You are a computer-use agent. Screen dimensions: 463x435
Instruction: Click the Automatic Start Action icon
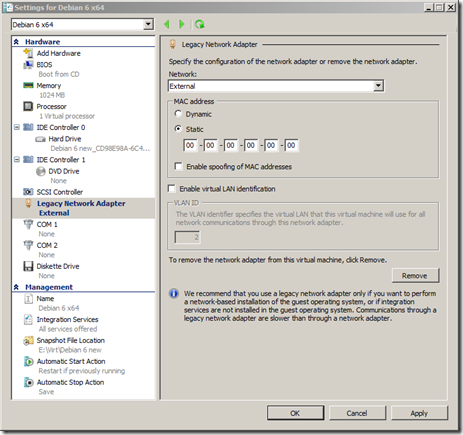tap(29, 361)
